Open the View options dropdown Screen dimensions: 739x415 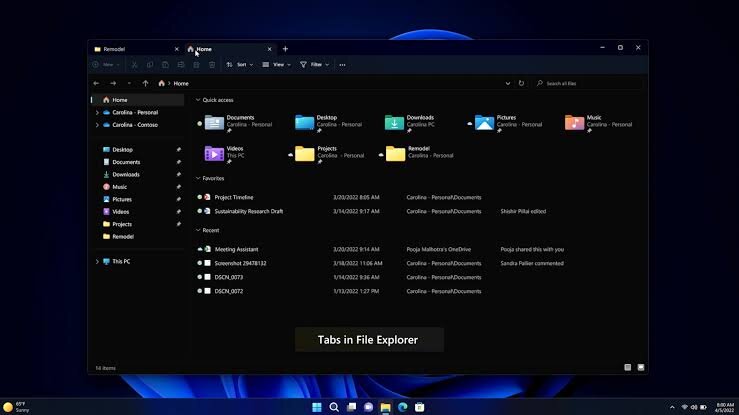276,65
